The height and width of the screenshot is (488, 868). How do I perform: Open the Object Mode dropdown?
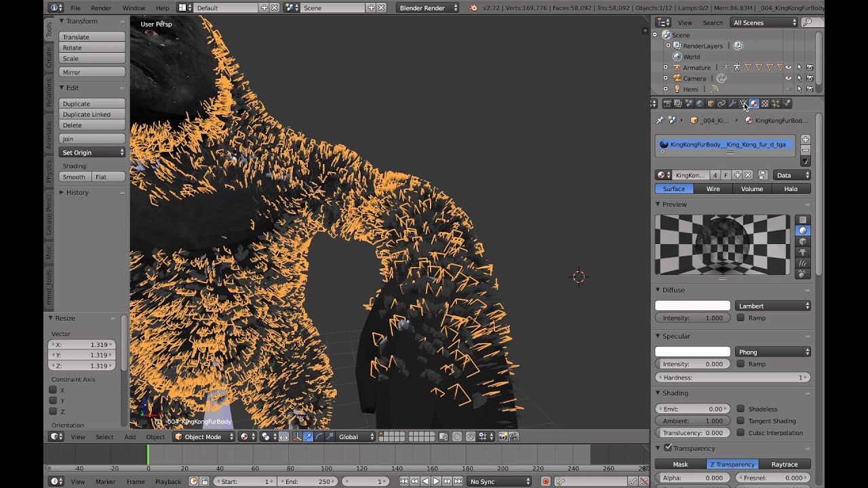tap(203, 436)
